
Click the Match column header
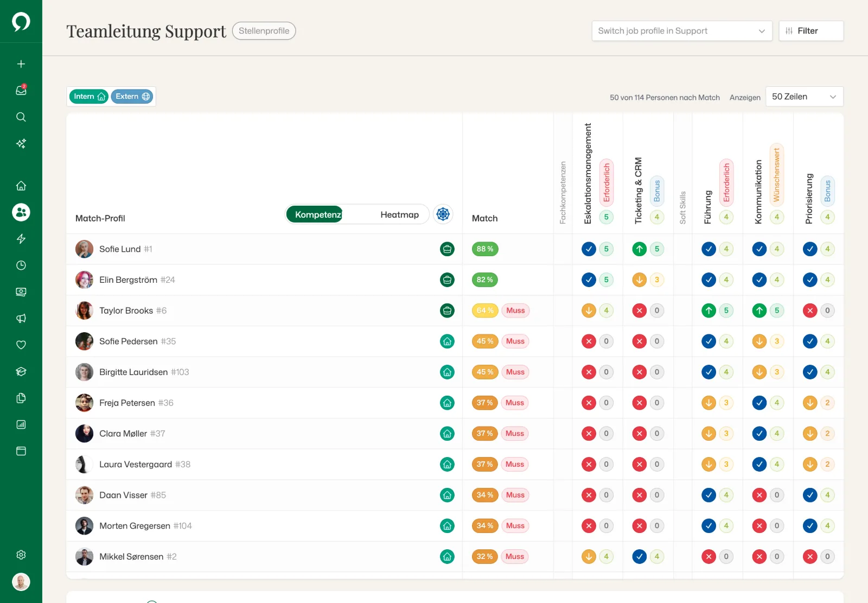click(485, 218)
